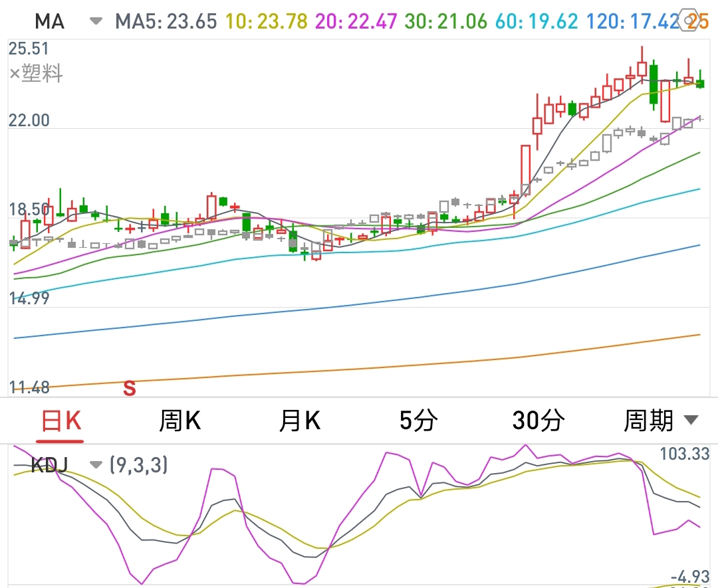This screenshot has width=718, height=588.
Task: Click the MA5: 23.65 value
Action: (166, 21)
